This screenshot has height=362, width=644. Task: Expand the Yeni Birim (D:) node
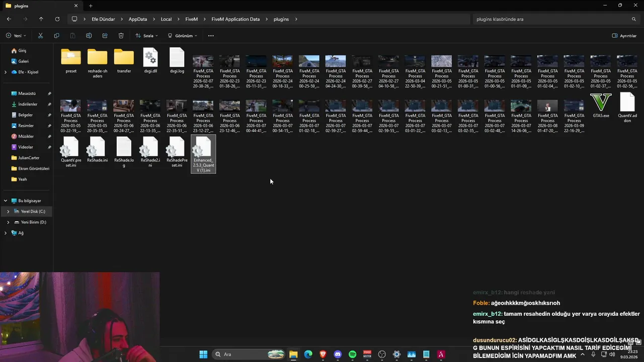pos(8,222)
